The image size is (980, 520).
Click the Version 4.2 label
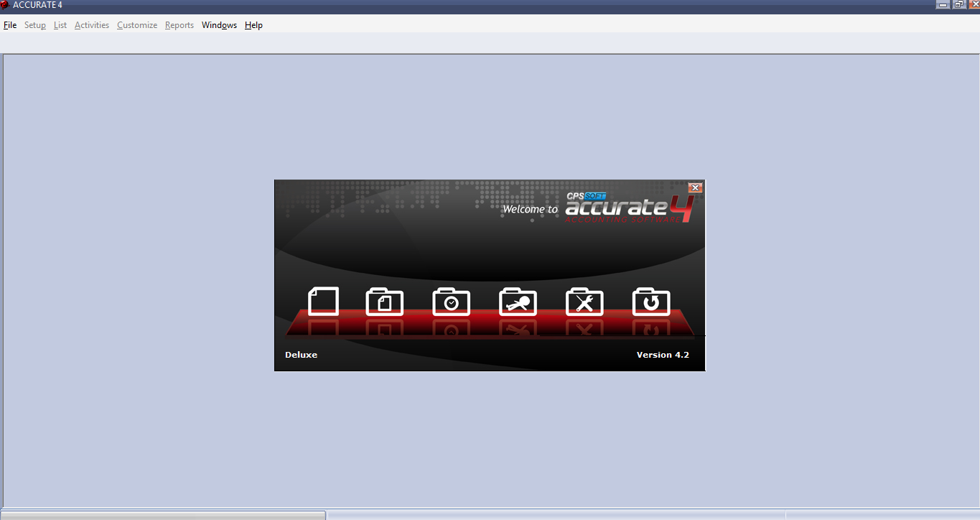point(662,354)
